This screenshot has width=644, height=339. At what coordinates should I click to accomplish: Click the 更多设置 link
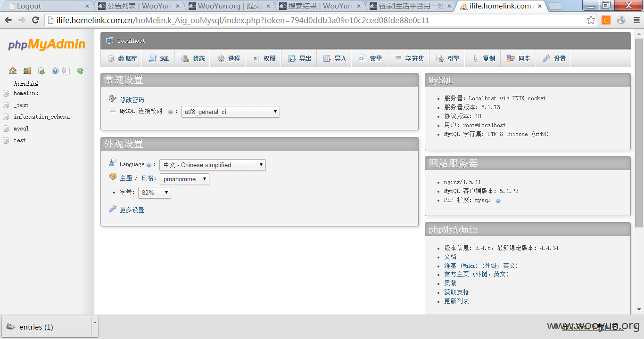132,210
